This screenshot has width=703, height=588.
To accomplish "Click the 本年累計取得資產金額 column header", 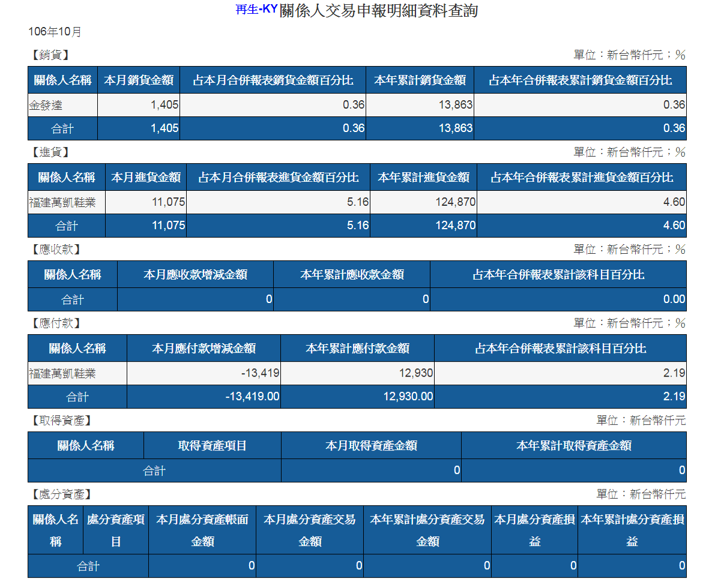I will (574, 446).
